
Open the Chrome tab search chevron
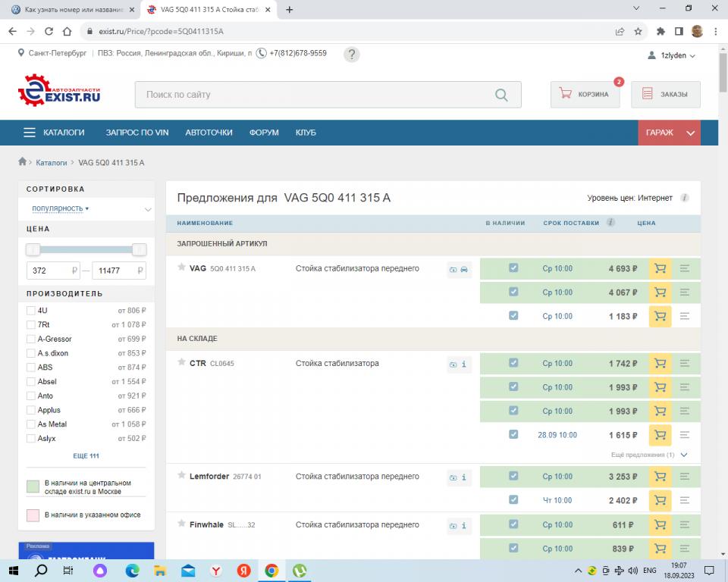tap(636, 8)
